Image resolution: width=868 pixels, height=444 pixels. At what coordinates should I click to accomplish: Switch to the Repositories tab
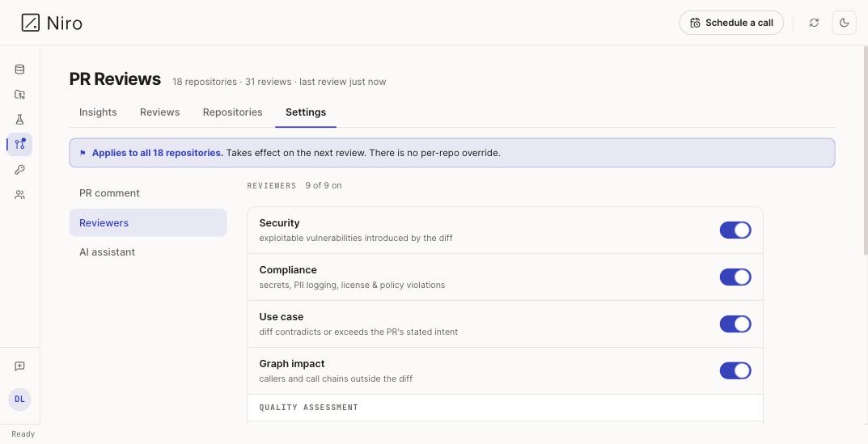(x=232, y=112)
